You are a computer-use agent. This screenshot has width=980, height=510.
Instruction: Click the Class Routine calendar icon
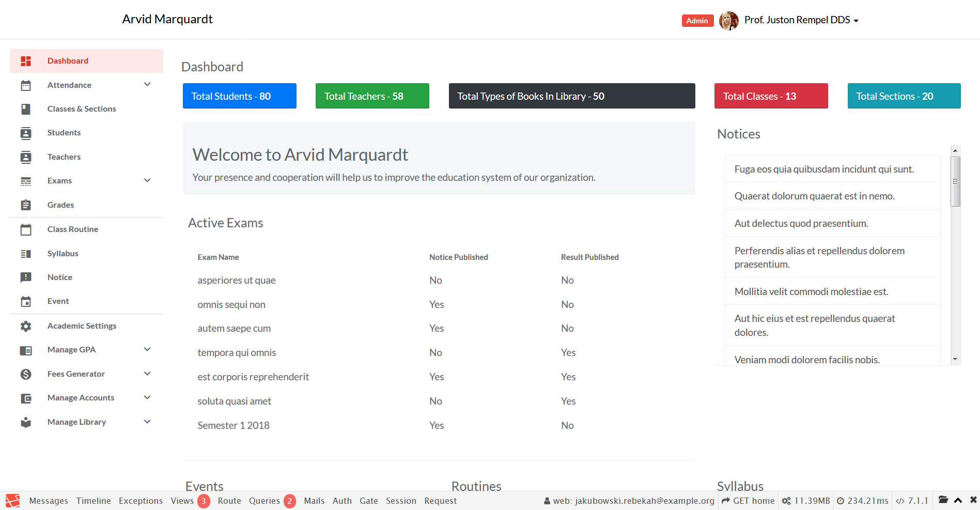(x=26, y=229)
